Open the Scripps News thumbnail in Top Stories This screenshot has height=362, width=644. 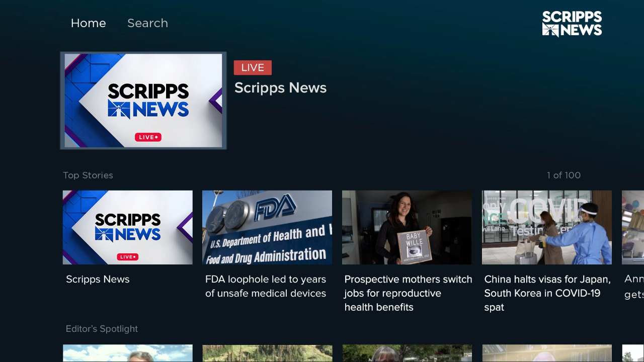[x=128, y=227]
